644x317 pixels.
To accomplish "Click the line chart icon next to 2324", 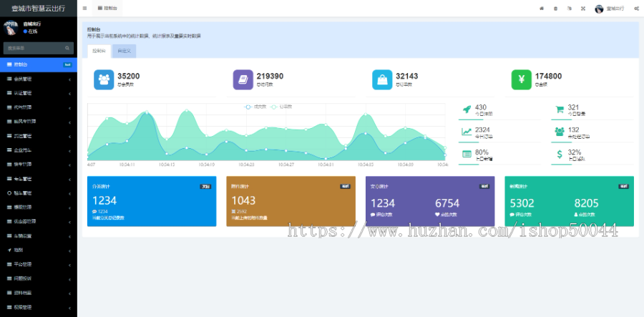I will [x=467, y=132].
